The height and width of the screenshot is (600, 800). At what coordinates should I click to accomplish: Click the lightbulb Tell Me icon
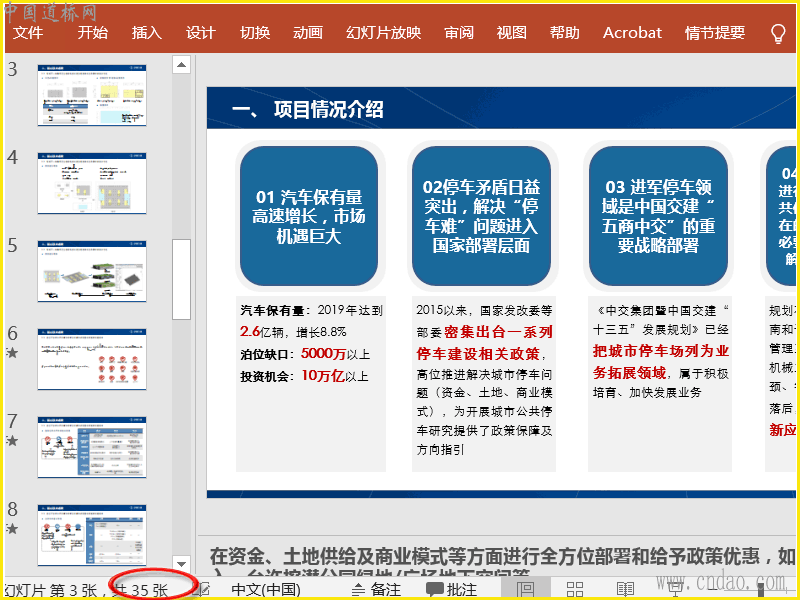[778, 33]
